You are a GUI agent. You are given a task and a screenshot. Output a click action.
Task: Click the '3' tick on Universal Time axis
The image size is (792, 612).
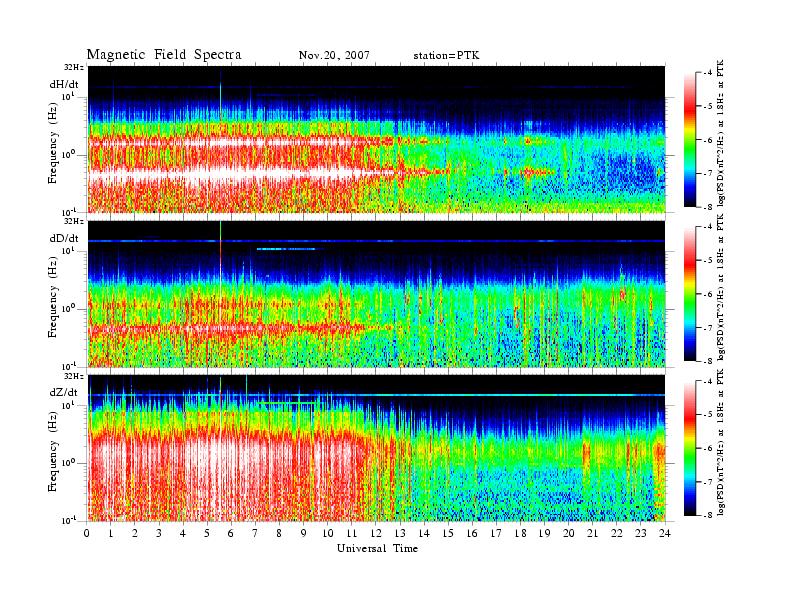159,533
